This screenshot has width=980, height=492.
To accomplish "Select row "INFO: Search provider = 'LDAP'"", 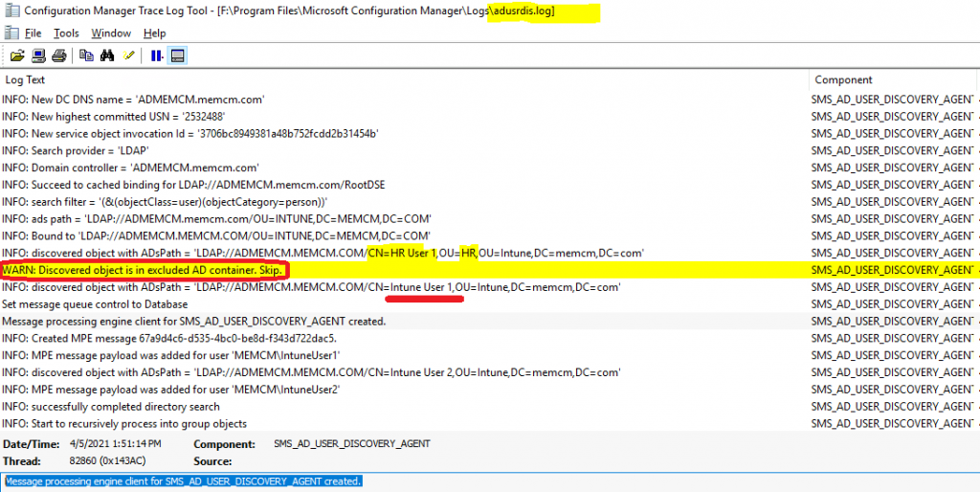I will pos(490,150).
